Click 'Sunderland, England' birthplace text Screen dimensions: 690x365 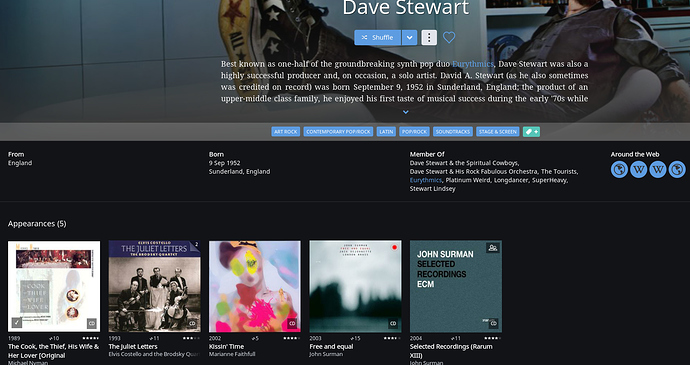coord(239,171)
